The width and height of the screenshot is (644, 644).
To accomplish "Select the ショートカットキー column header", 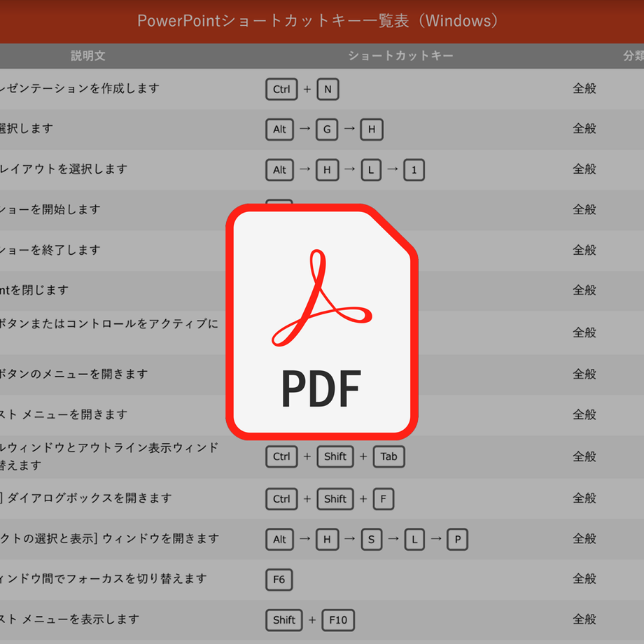I will tap(400, 56).
